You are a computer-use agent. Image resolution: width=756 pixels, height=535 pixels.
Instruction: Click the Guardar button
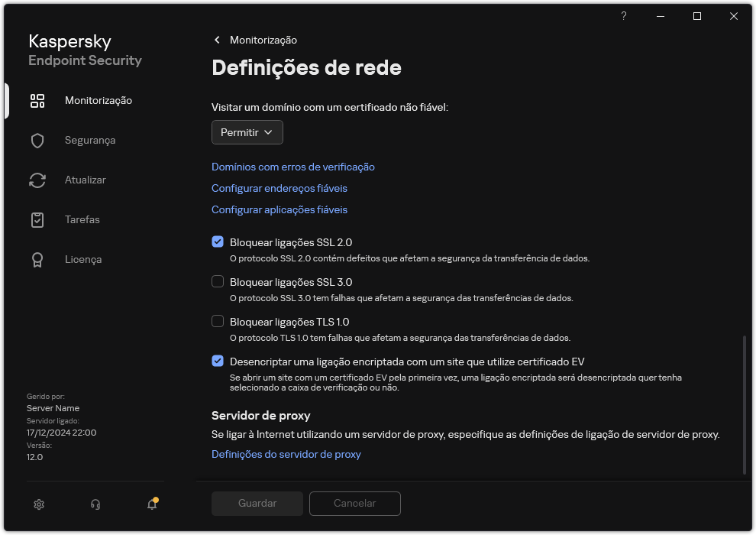(x=257, y=503)
